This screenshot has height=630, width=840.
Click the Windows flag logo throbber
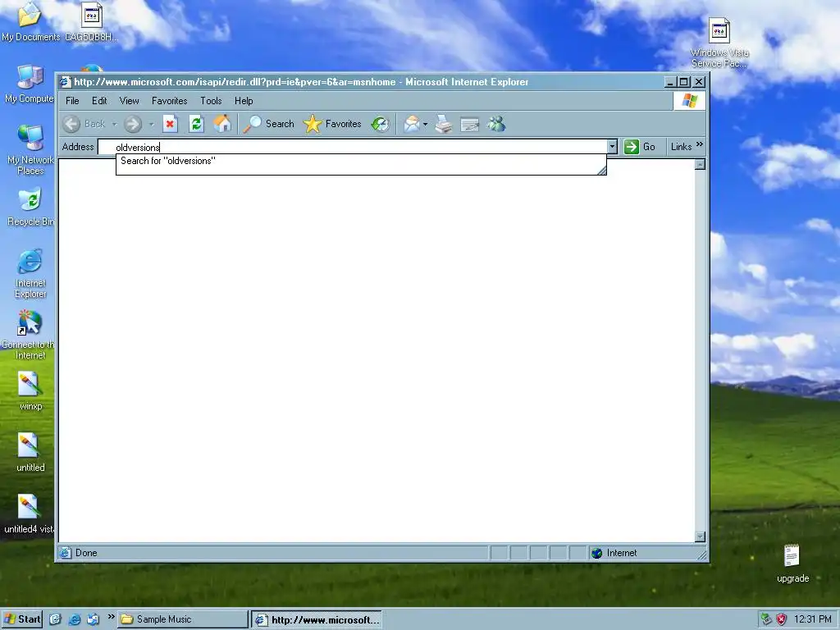[689, 101]
